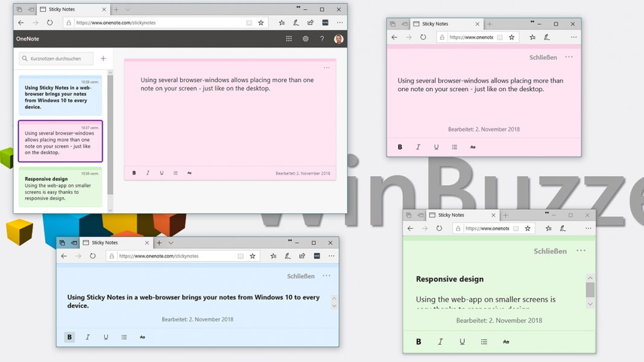
Task: Click Schließen in the green note window
Action: [x=550, y=251]
